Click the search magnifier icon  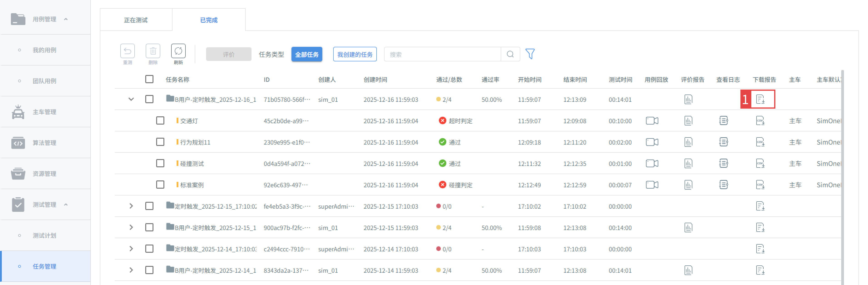click(x=510, y=54)
